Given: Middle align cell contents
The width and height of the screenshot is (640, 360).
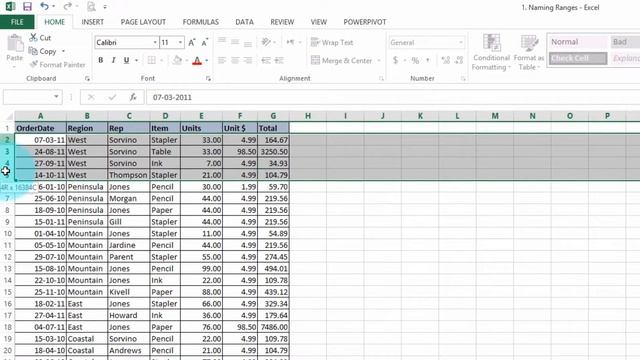Looking at the screenshot, I should point(235,42).
